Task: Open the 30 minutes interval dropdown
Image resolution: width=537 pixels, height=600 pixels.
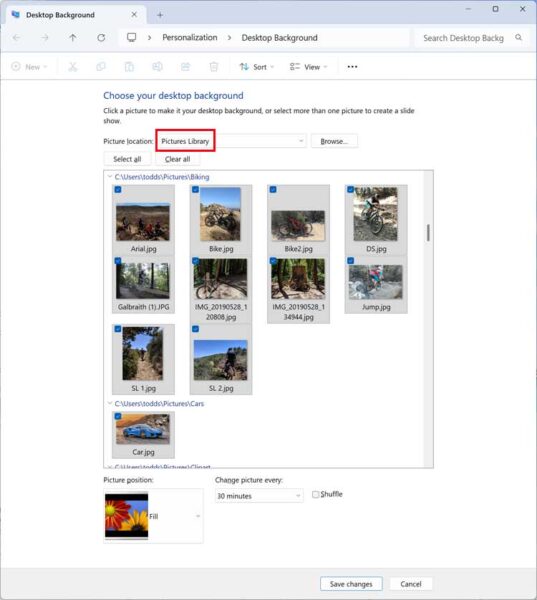Action: click(259, 496)
